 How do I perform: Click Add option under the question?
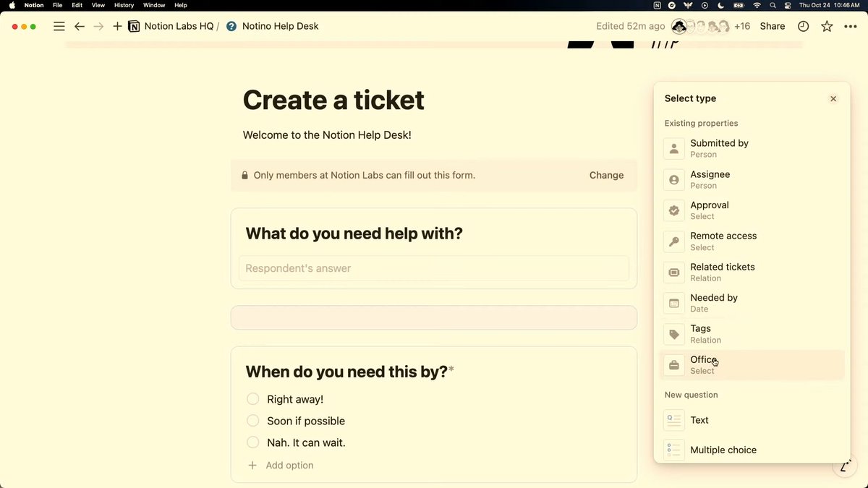click(289, 466)
